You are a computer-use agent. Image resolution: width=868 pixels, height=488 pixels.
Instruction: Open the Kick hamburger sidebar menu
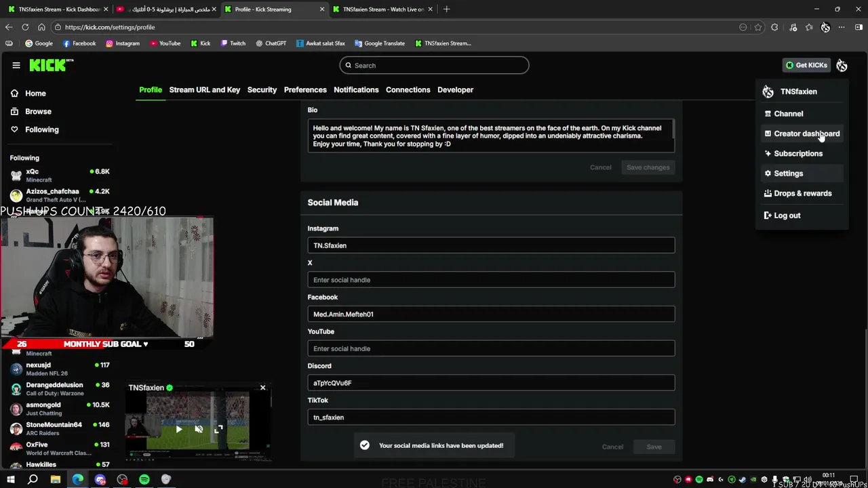point(16,65)
